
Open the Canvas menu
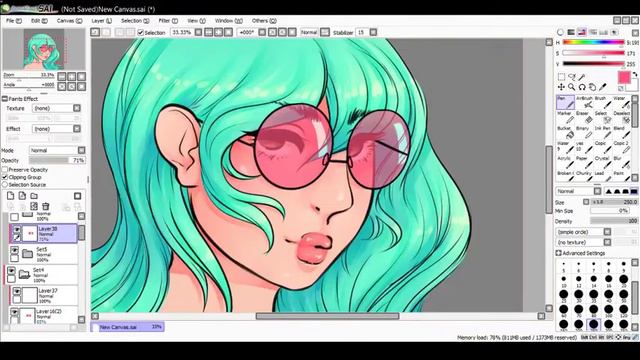[x=69, y=20]
